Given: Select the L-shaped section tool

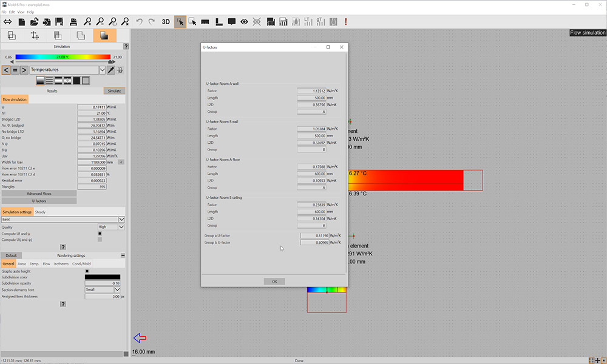Looking at the screenshot, I should coord(219,22).
